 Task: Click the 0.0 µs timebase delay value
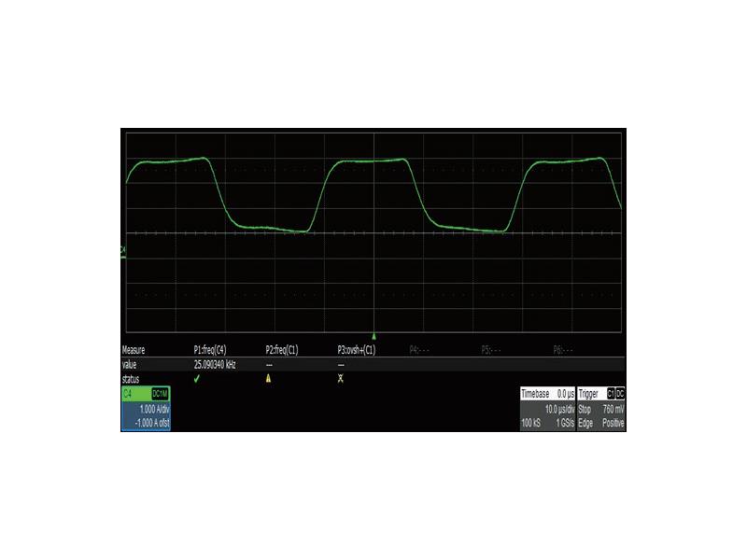pos(566,394)
